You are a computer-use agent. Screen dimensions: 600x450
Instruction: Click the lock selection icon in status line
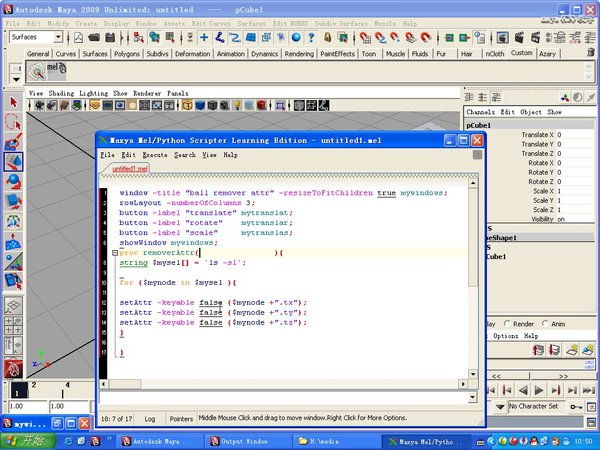[x=328, y=37]
